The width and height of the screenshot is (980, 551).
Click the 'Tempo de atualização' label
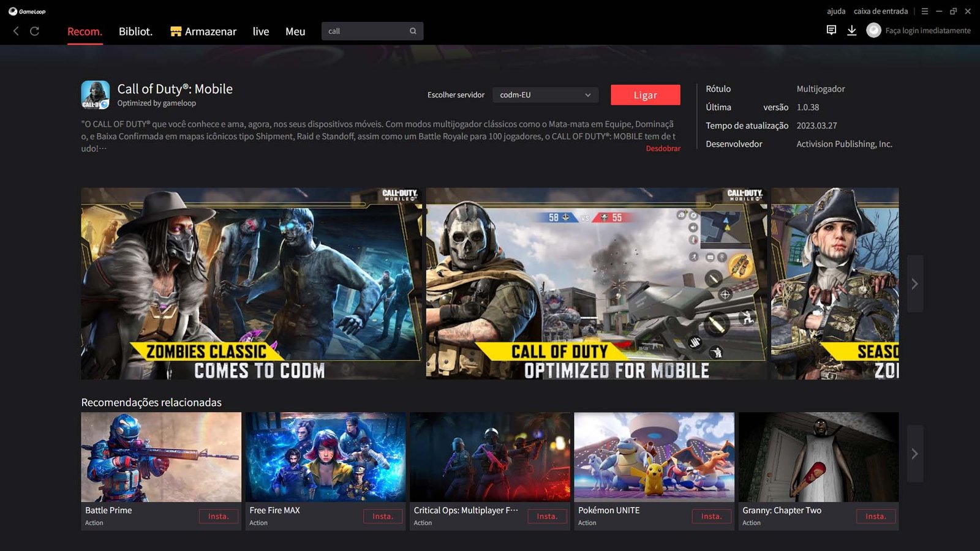click(x=747, y=126)
